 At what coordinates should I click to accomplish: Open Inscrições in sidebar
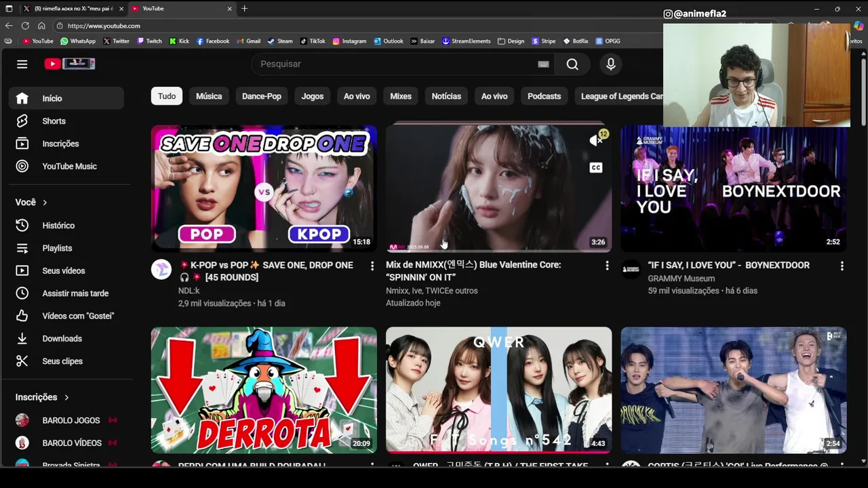(66, 144)
